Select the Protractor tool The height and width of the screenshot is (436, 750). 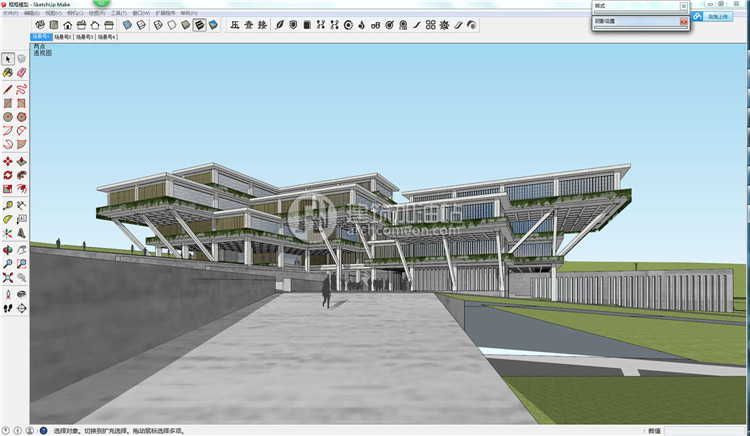click(x=8, y=219)
